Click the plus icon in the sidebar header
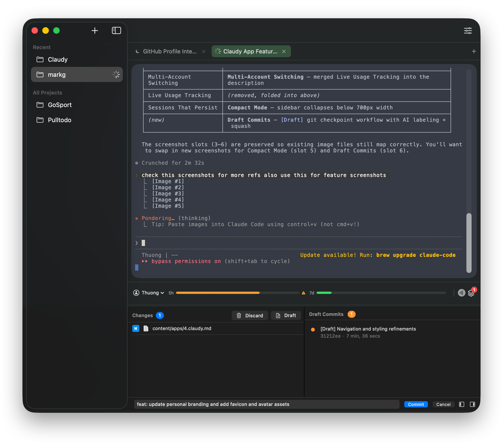 point(95,30)
